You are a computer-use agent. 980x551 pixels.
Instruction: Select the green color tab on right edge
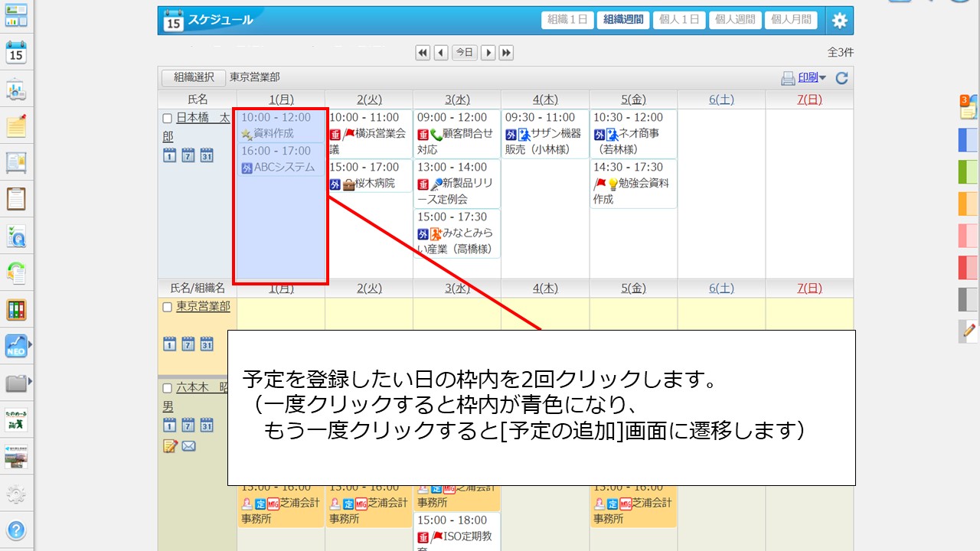click(968, 171)
